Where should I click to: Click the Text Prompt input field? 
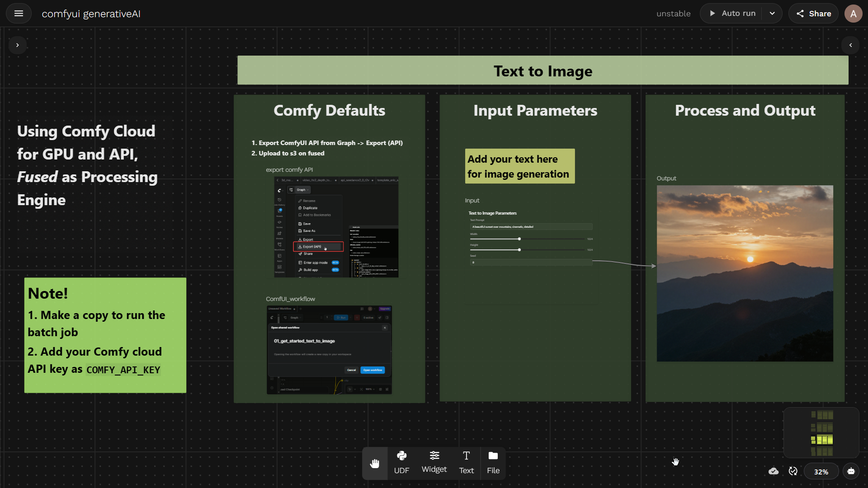(531, 227)
